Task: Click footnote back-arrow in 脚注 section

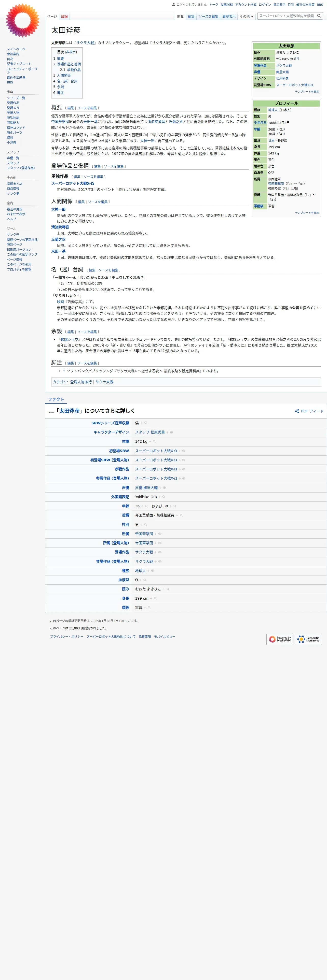Action: coord(64,371)
